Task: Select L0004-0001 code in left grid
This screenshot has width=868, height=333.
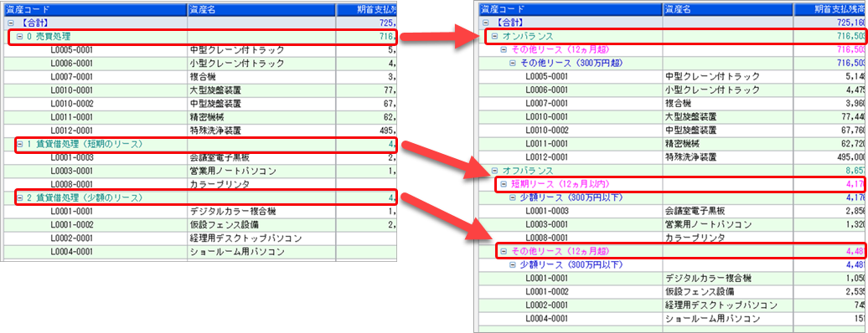Action: point(71,252)
